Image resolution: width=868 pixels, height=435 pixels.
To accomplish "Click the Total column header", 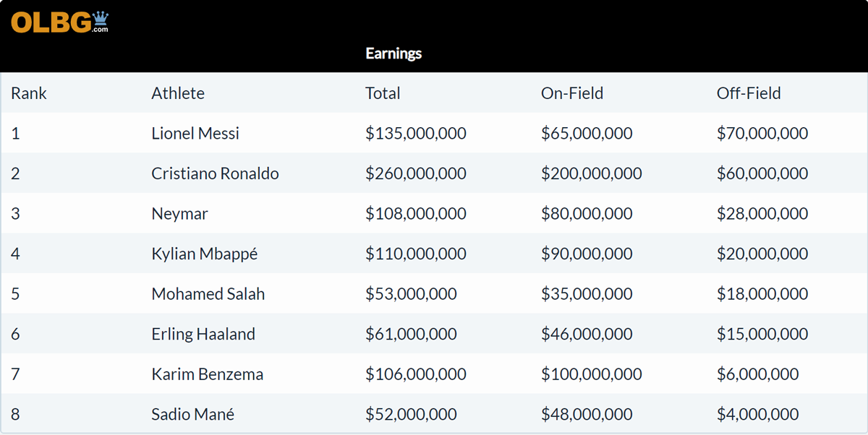I will [383, 93].
